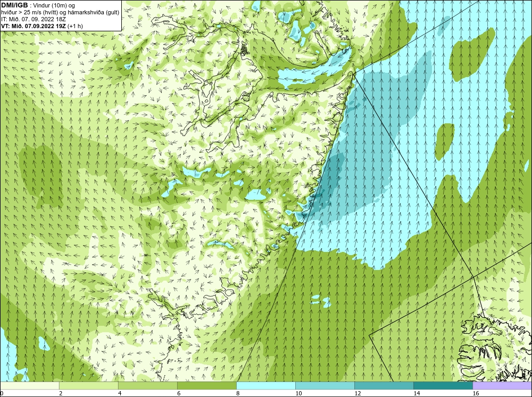Click the legend scale label '12'
Image resolution: width=532 pixels, height=397 pixels.
(x=358, y=393)
